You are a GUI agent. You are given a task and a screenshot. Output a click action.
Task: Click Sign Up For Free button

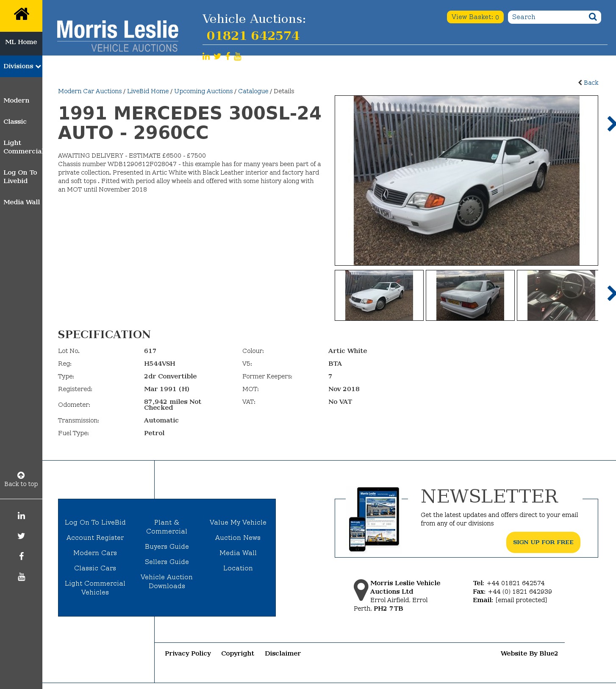coord(543,542)
